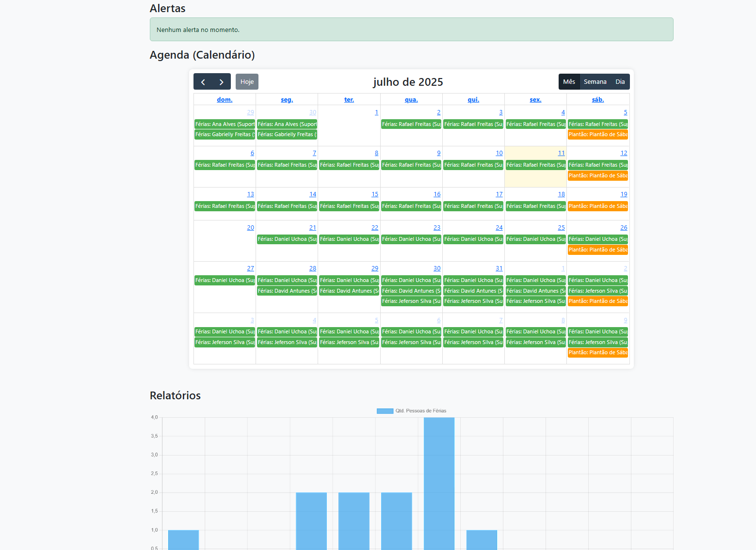Go to next month with right chevron

[222, 82]
